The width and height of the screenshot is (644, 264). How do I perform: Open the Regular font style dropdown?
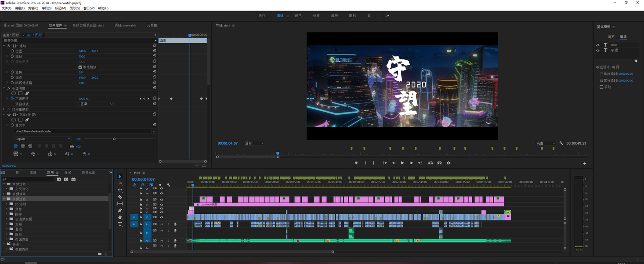43,139
